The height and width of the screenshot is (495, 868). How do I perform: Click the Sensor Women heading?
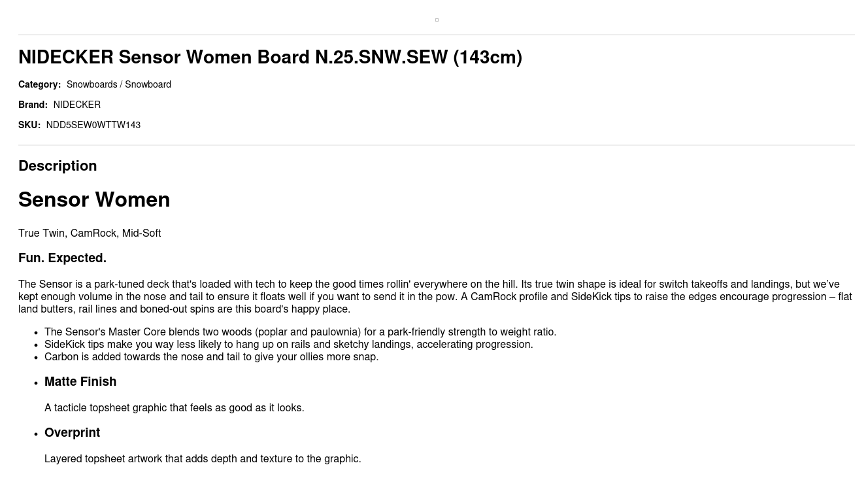[x=94, y=200]
